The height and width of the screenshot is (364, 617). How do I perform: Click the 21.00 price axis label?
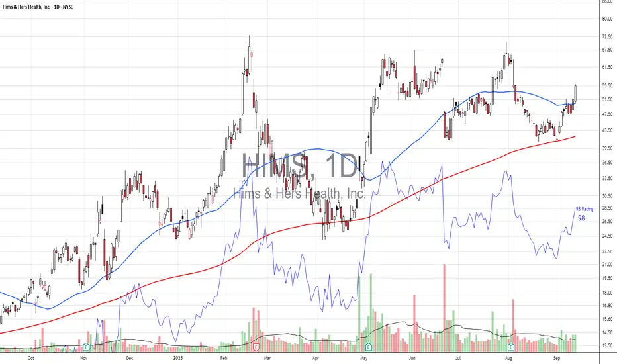607,265
